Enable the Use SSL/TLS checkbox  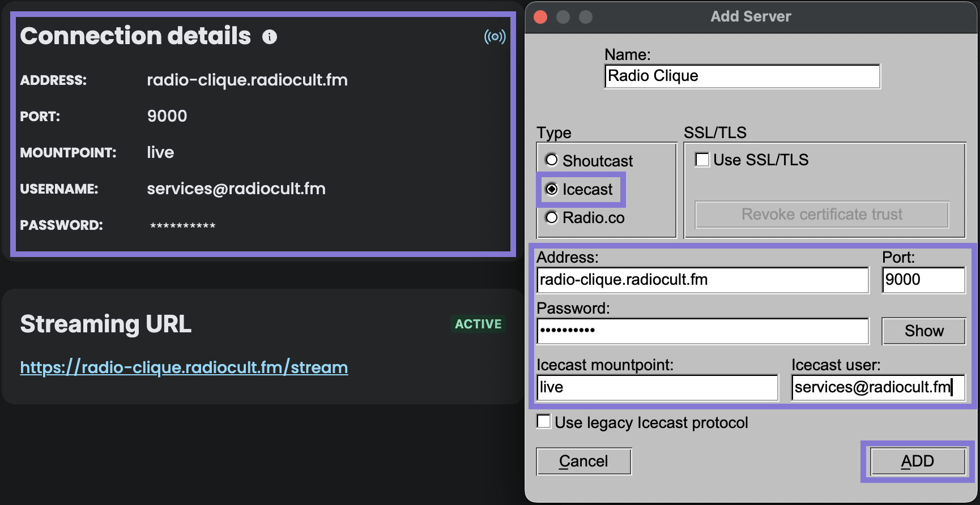[x=702, y=160]
